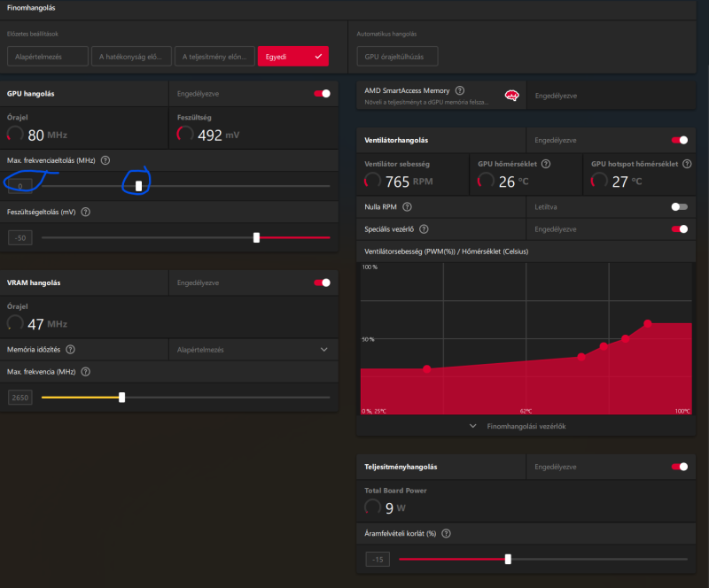Open help for GPU hotspot hőmérséklet
Image resolution: width=709 pixels, height=588 pixels.
coord(687,164)
